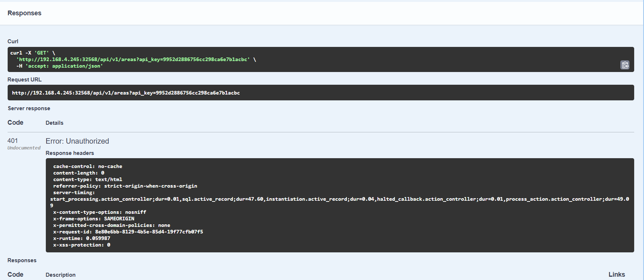The width and height of the screenshot is (644, 280).
Task: Copy the curl command to clipboard
Action: tap(625, 65)
